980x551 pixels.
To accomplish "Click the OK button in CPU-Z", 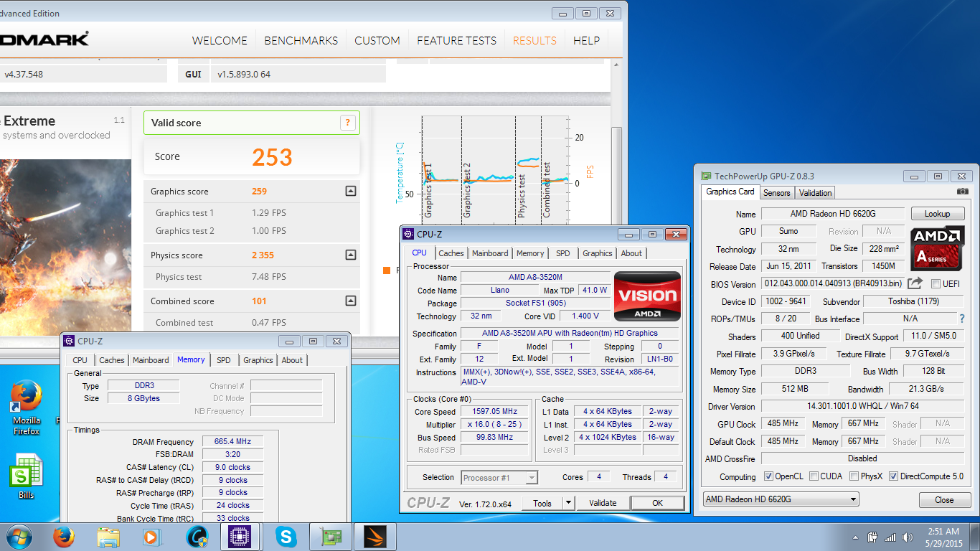I will pyautogui.click(x=658, y=503).
